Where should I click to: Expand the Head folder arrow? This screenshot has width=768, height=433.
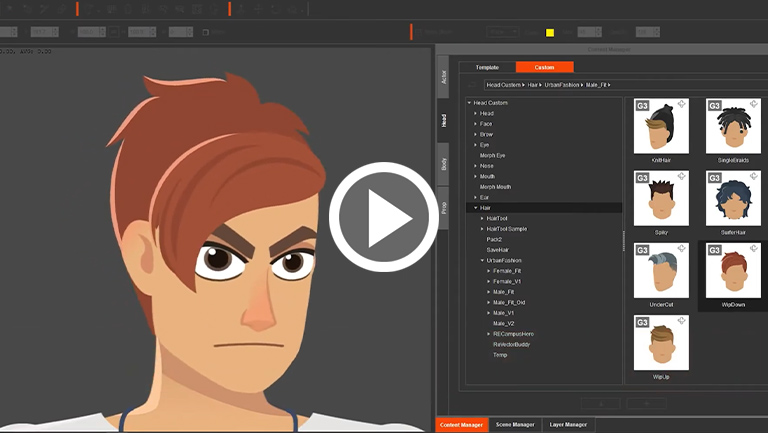click(476, 113)
